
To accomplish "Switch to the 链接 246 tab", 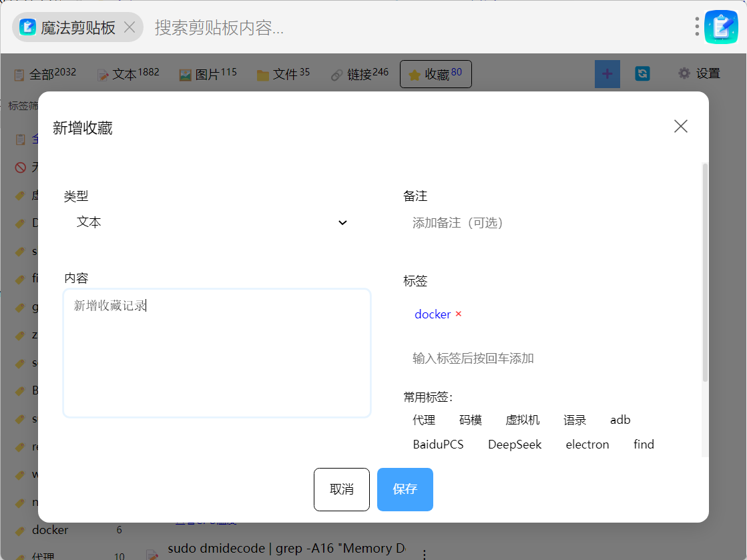I will (x=360, y=74).
